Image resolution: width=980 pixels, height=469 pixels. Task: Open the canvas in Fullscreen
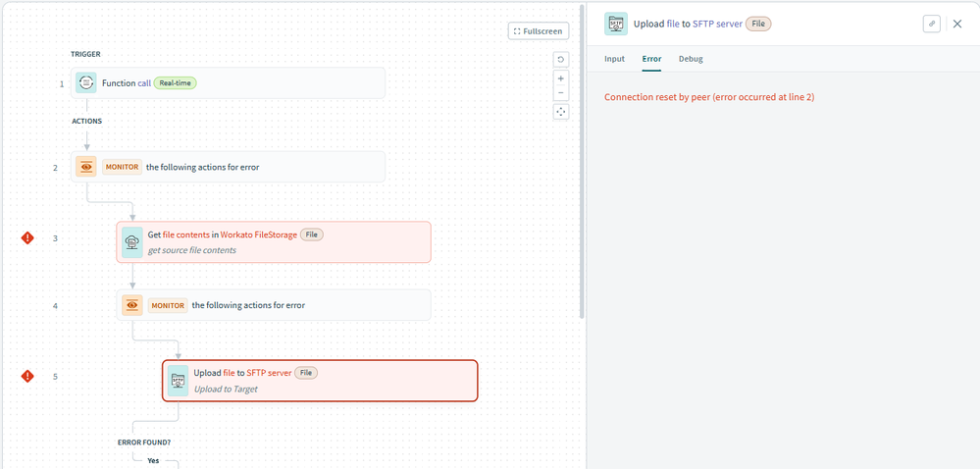pyautogui.click(x=539, y=31)
